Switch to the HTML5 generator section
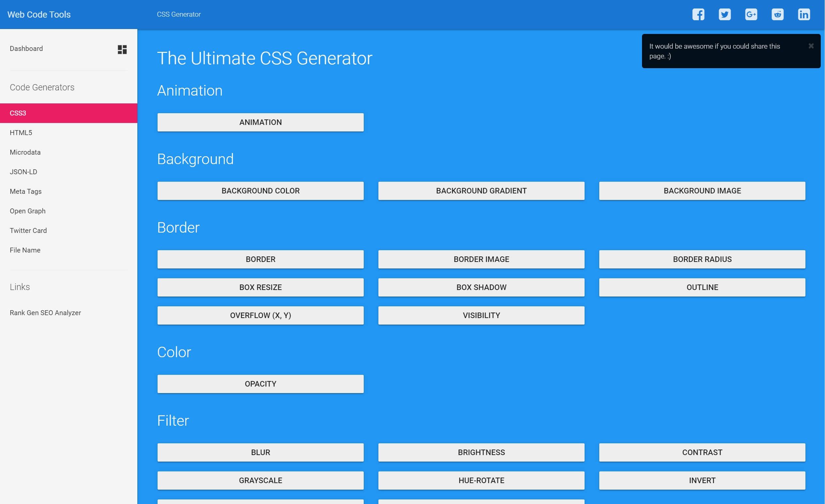 (x=21, y=132)
